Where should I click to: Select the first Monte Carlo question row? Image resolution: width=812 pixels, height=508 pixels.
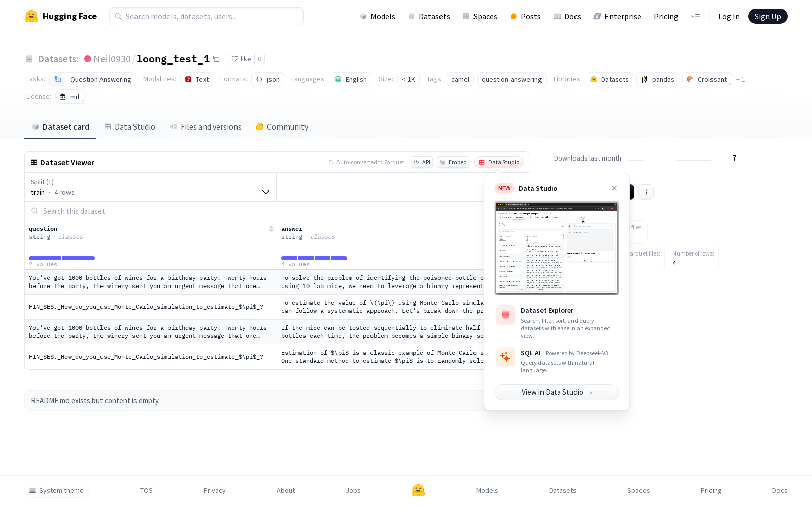click(x=151, y=307)
